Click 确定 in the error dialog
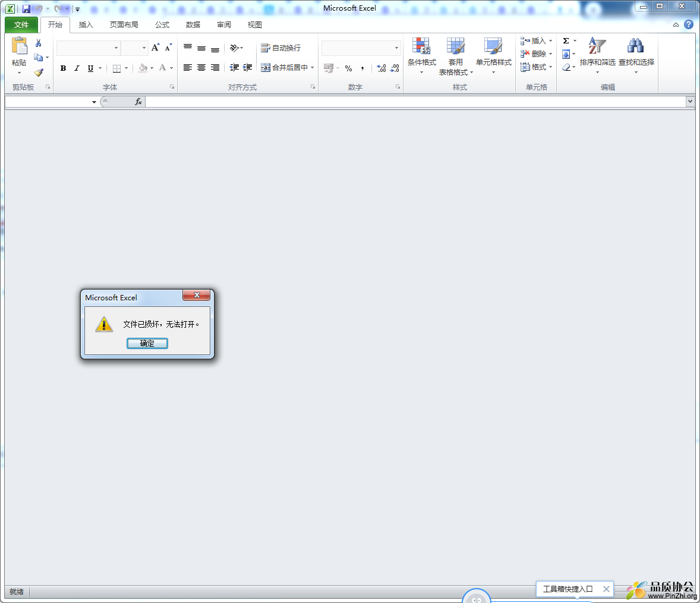 pos(147,343)
